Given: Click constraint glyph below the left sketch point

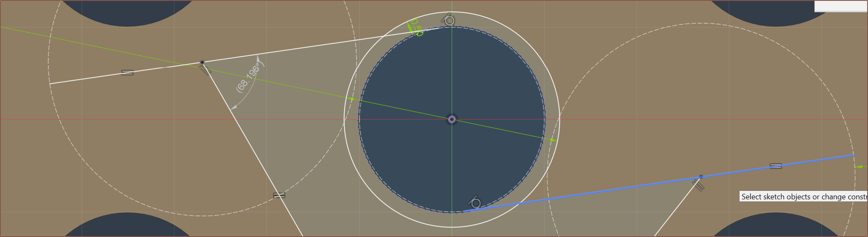Looking at the screenshot, I should pos(206,70).
